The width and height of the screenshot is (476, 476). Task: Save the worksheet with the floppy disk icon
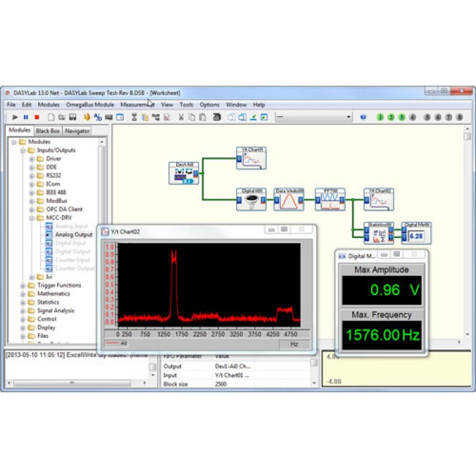(x=73, y=117)
